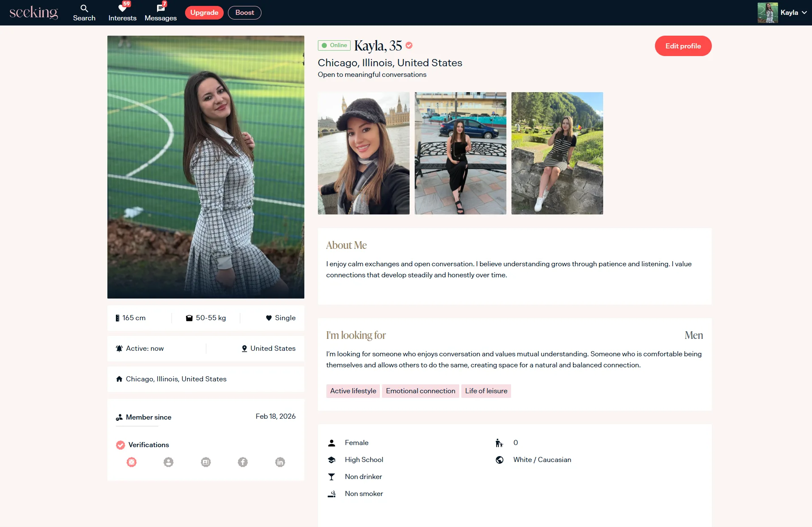Click the Edit profile button
This screenshot has width=812, height=527.
click(x=683, y=46)
